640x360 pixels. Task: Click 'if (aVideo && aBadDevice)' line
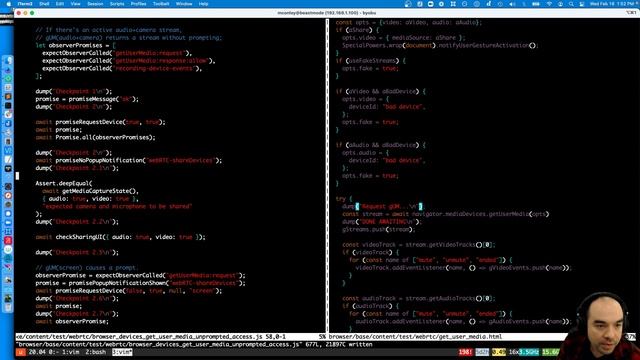[x=380, y=91]
